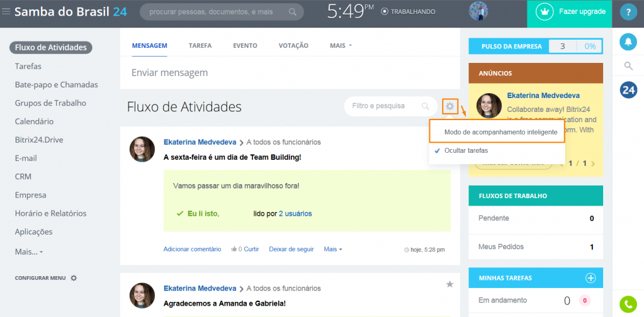Switch to the Tarefa tab

tap(200, 45)
